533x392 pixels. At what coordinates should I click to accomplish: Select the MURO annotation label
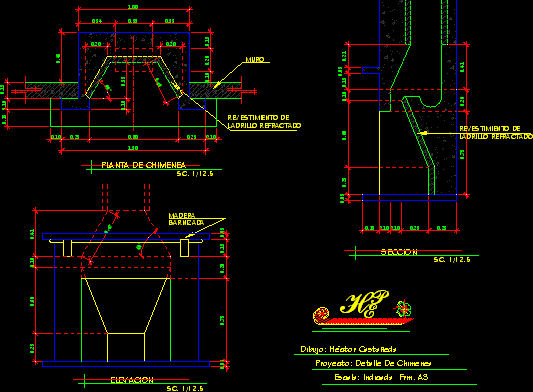pos(255,59)
